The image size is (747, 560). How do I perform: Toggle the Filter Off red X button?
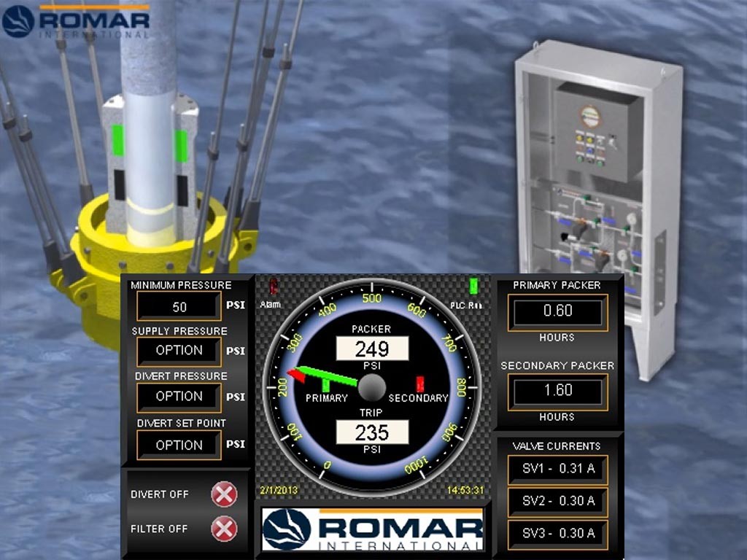tap(224, 528)
